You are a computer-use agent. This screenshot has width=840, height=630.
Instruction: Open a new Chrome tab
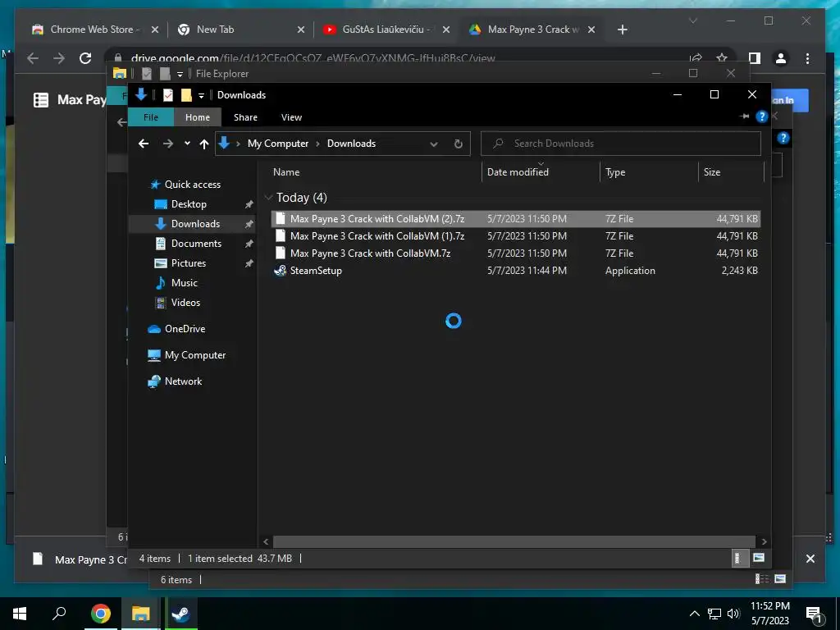622,30
